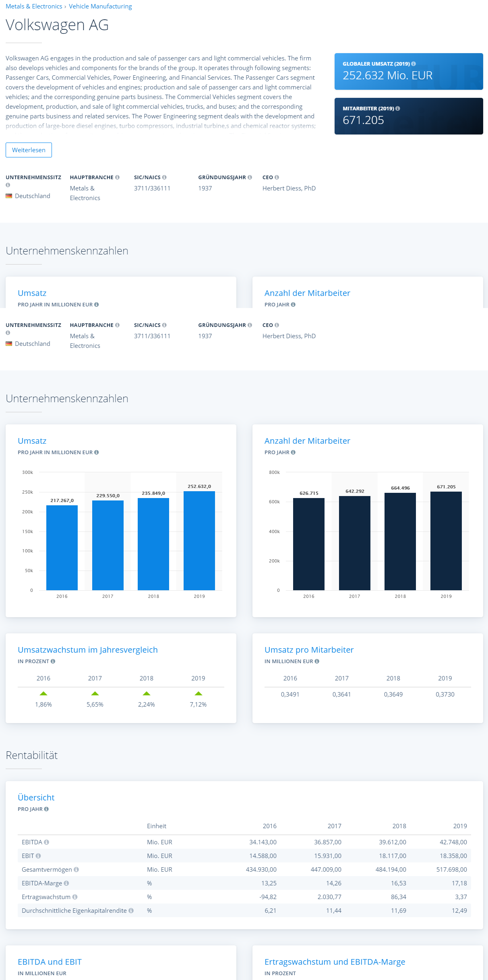Click the 2019 growth value 7,12%
This screenshot has width=488, height=980.
click(x=199, y=704)
